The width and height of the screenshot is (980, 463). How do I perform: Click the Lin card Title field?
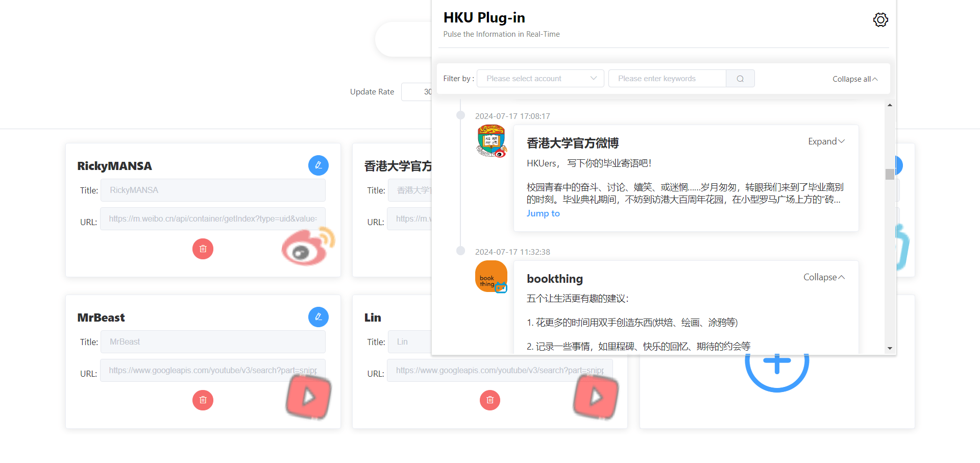(410, 342)
